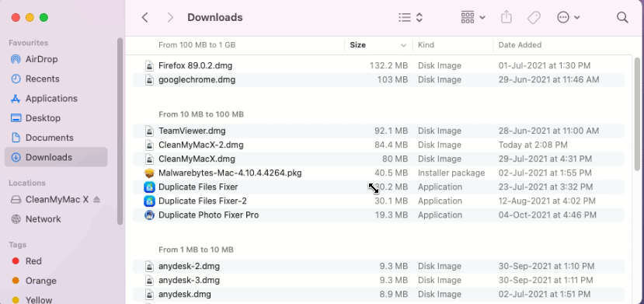This screenshot has height=304, width=644.
Task: Click the anydesk-3.dmg disk image icon
Action: [x=149, y=280]
